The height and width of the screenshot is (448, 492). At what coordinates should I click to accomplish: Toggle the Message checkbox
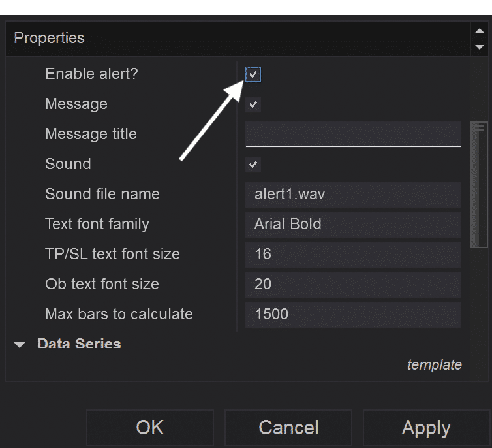click(253, 104)
